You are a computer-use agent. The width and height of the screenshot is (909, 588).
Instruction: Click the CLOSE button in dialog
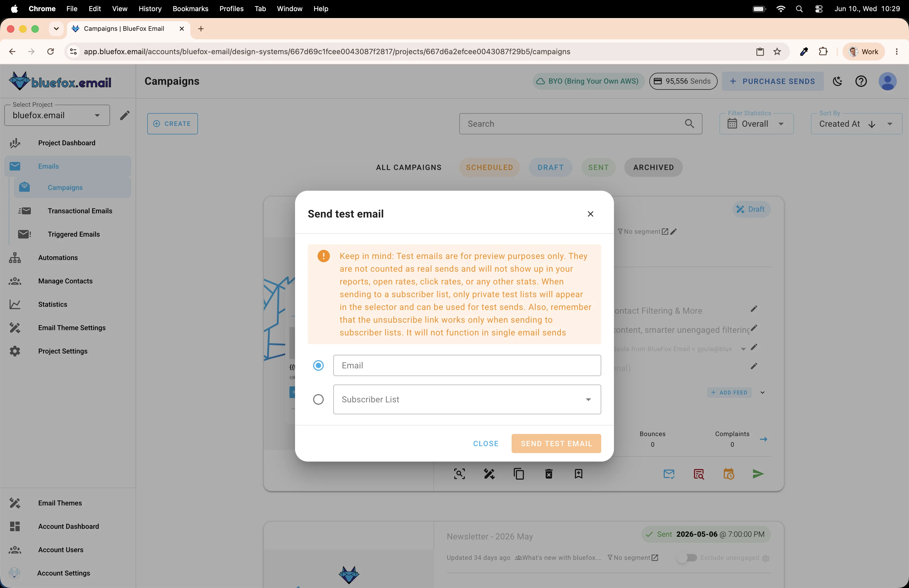click(x=486, y=443)
